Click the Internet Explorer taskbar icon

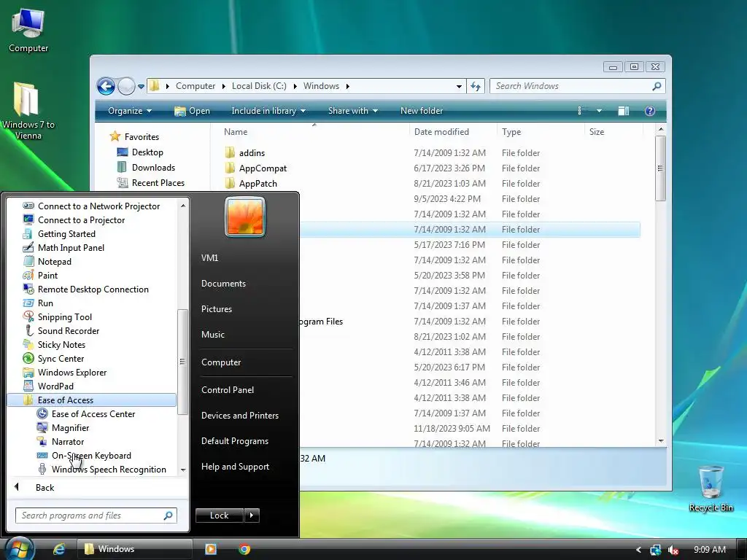point(59,549)
